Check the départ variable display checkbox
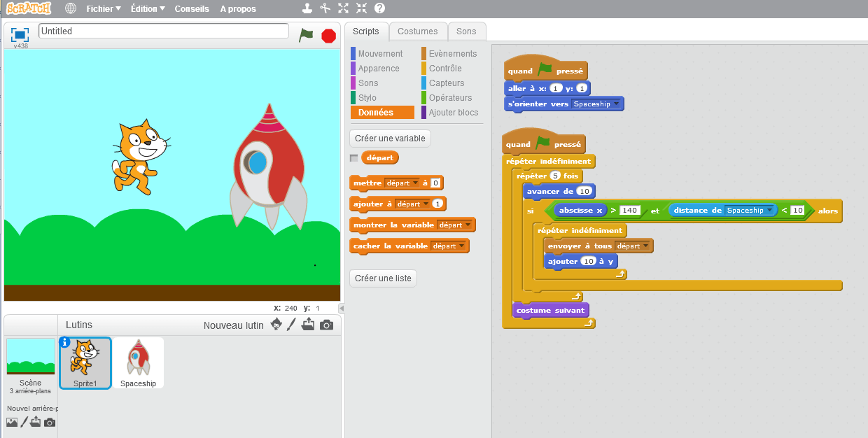 [x=353, y=157]
